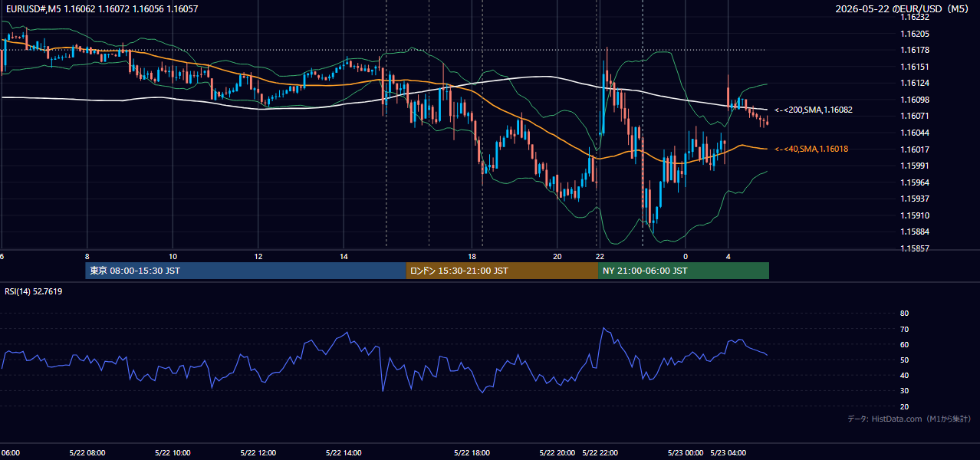The height and width of the screenshot is (460, 980).
Task: Click price axis value 1.16044
Action: (914, 133)
